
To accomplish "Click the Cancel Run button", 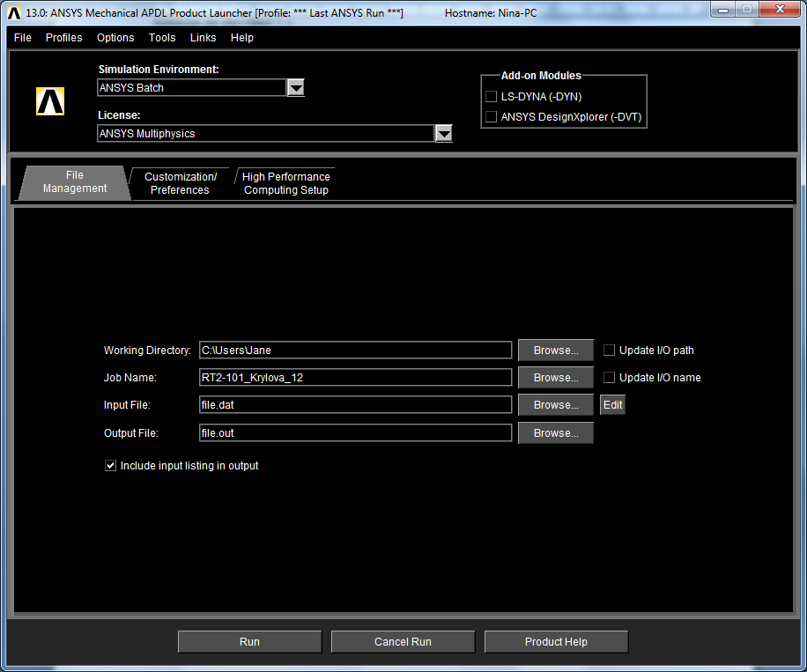I will click(x=403, y=642).
